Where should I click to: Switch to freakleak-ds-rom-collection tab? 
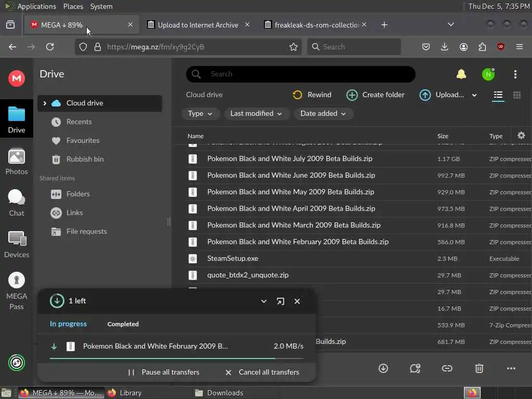(x=316, y=25)
